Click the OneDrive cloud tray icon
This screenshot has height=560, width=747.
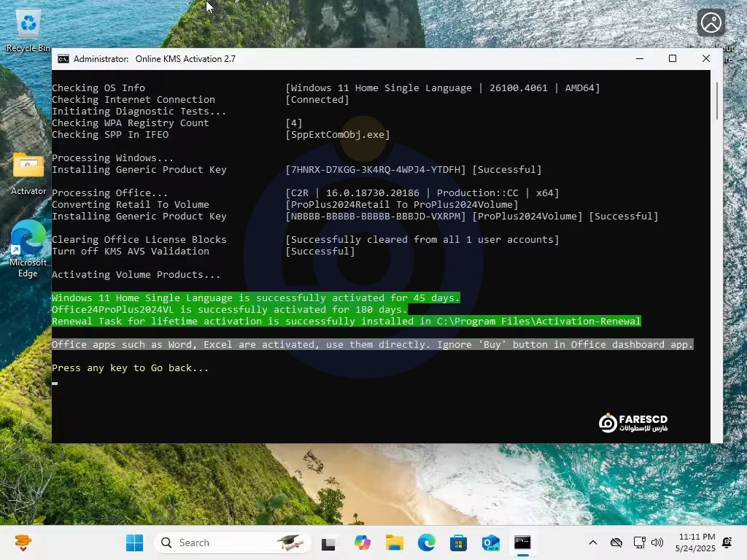(616, 542)
